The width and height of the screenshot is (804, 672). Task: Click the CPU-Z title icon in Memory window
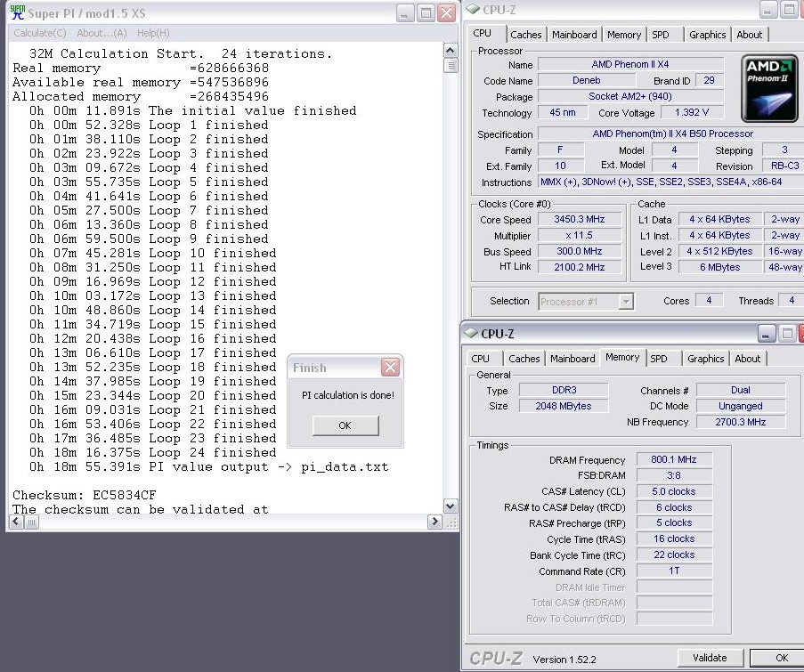click(471, 333)
